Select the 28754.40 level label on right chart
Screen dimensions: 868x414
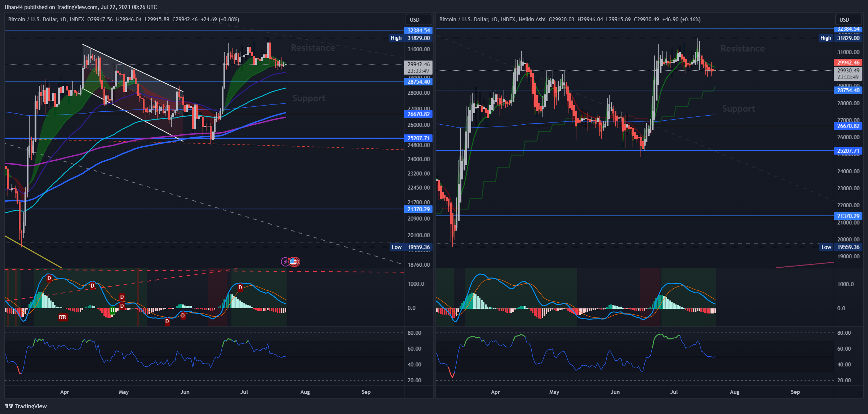[x=848, y=90]
